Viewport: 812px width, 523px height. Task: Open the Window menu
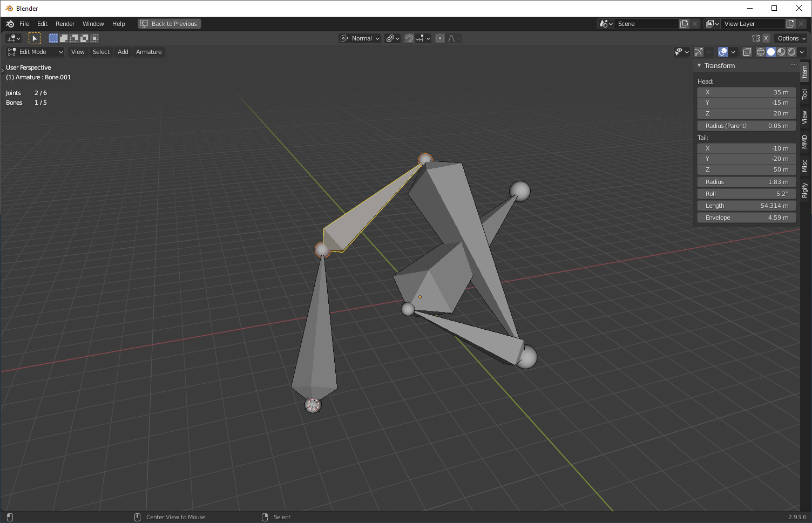click(x=93, y=24)
